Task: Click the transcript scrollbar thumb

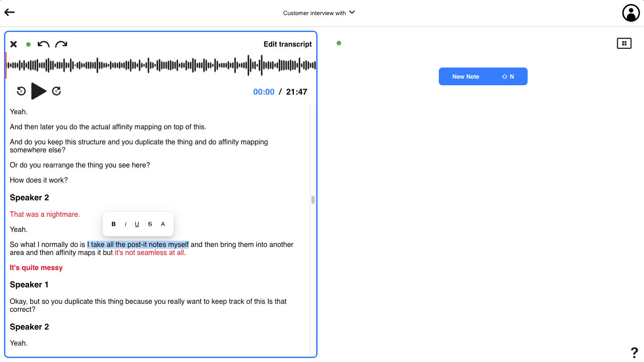Action: point(313,200)
